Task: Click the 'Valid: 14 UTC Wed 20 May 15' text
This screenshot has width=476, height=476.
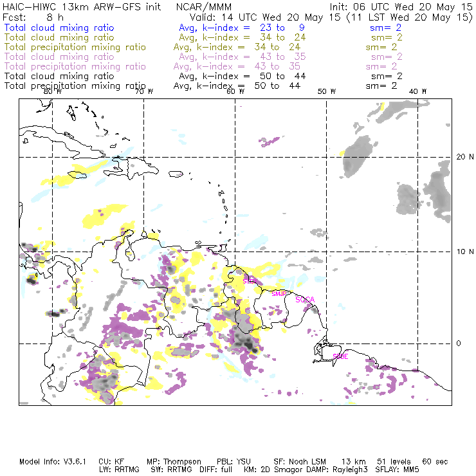Action: tap(265, 17)
